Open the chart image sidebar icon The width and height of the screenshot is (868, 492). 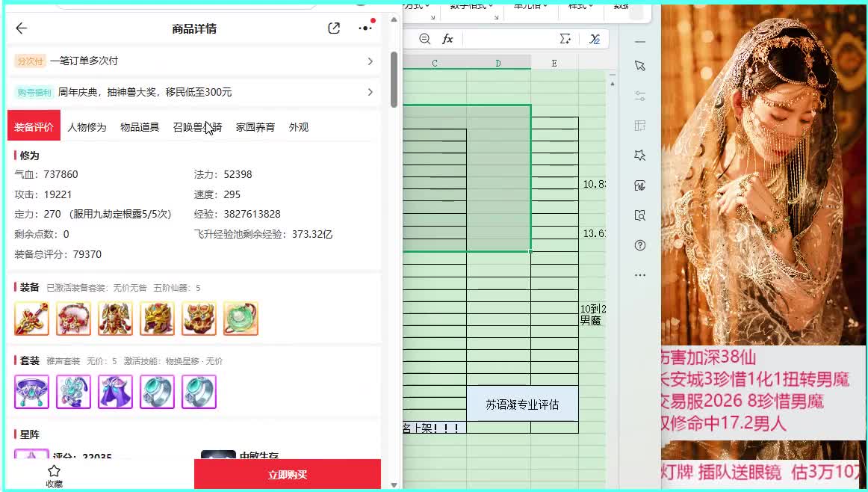point(640,185)
